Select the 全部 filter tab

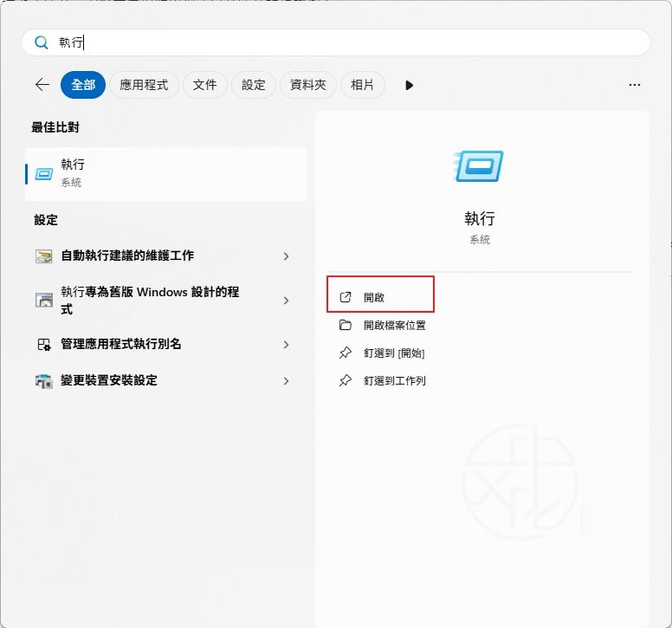tap(83, 85)
